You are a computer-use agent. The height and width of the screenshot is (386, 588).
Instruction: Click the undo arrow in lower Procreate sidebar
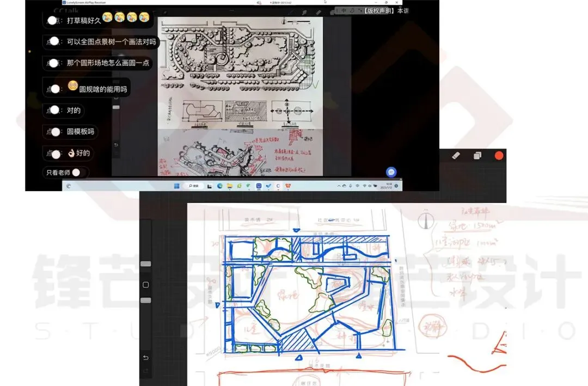coord(145,358)
